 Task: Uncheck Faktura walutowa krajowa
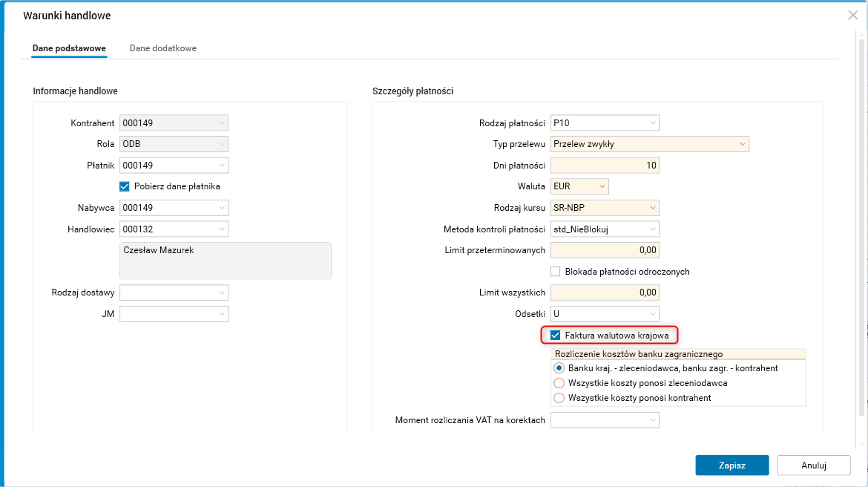[x=556, y=336]
